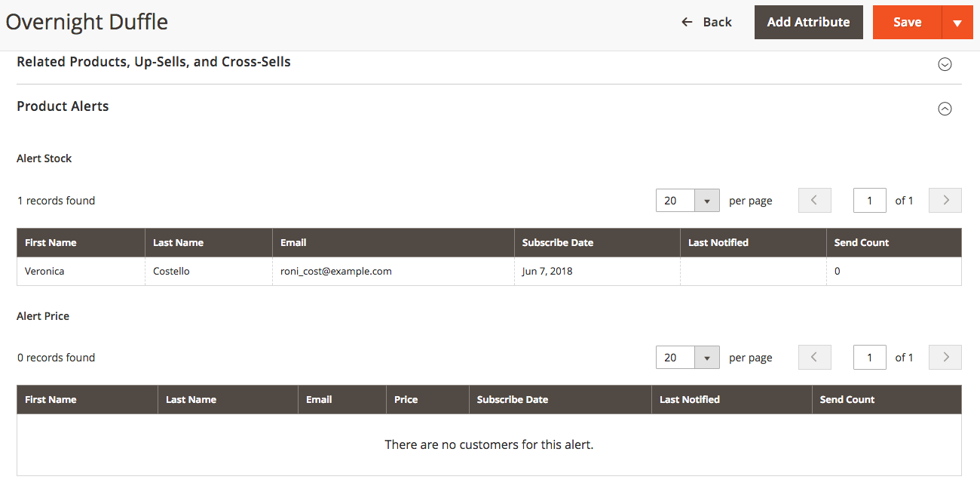Sort Alert Price by Last Notified column
Image resolution: width=980 pixels, height=498 pixels.
689,400
